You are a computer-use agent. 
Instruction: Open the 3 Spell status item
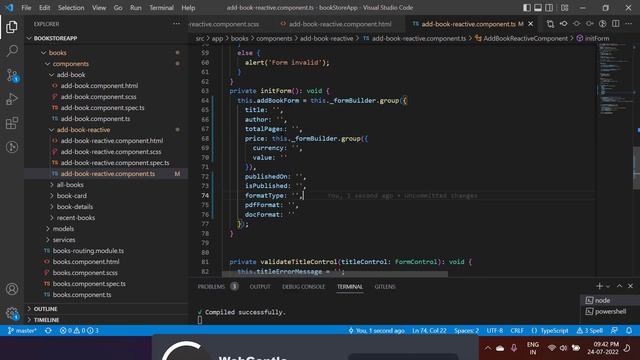[589, 331]
